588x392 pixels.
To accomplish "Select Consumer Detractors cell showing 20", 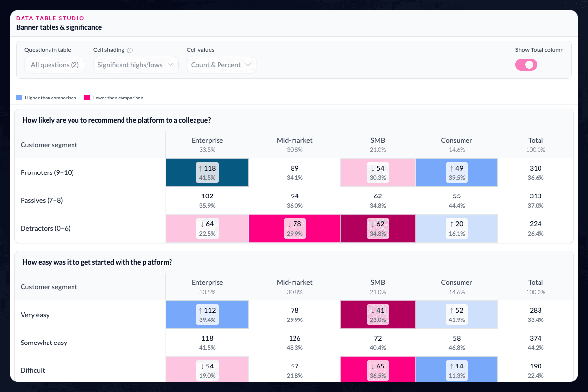I will click(457, 228).
